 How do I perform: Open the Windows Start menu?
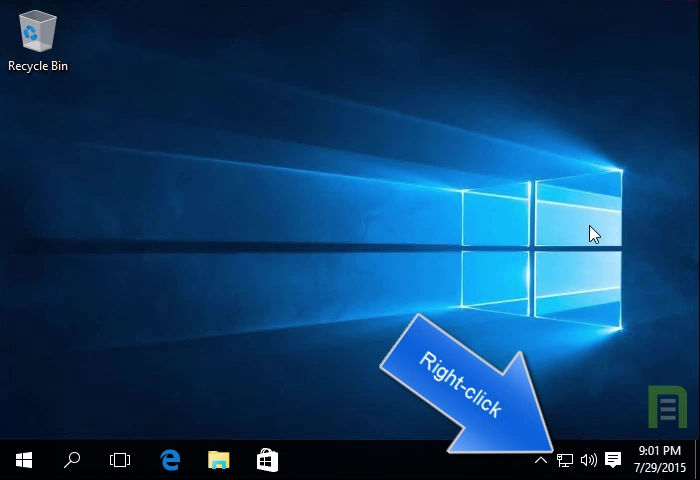tap(24, 460)
